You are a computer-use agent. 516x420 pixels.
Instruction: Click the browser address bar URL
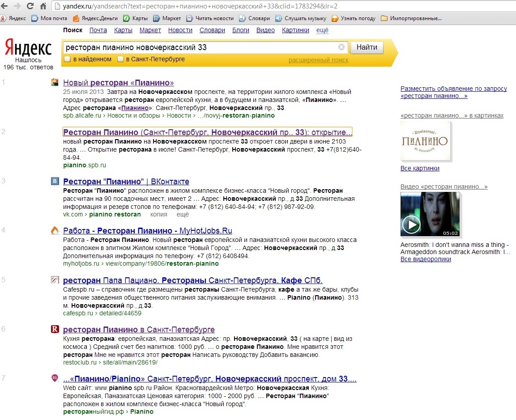(x=200, y=6)
